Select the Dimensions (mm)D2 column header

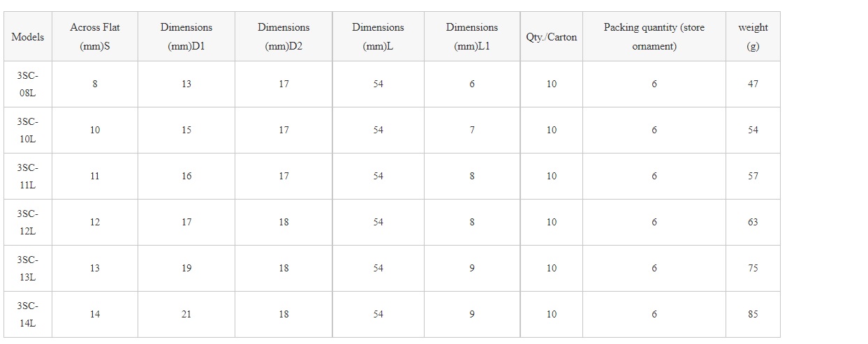coord(284,37)
